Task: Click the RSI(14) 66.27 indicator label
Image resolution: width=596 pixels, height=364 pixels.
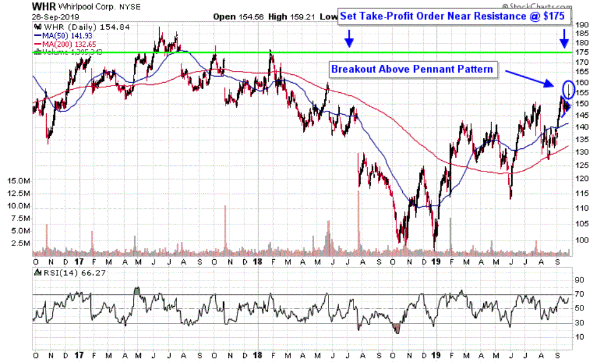Action: point(61,272)
